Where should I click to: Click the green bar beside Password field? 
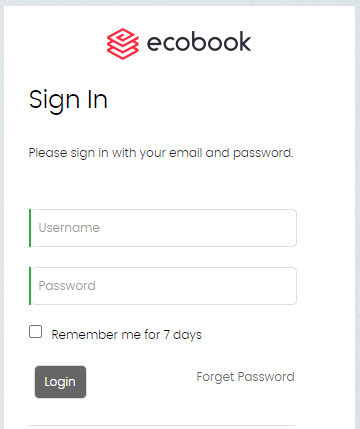pos(30,286)
